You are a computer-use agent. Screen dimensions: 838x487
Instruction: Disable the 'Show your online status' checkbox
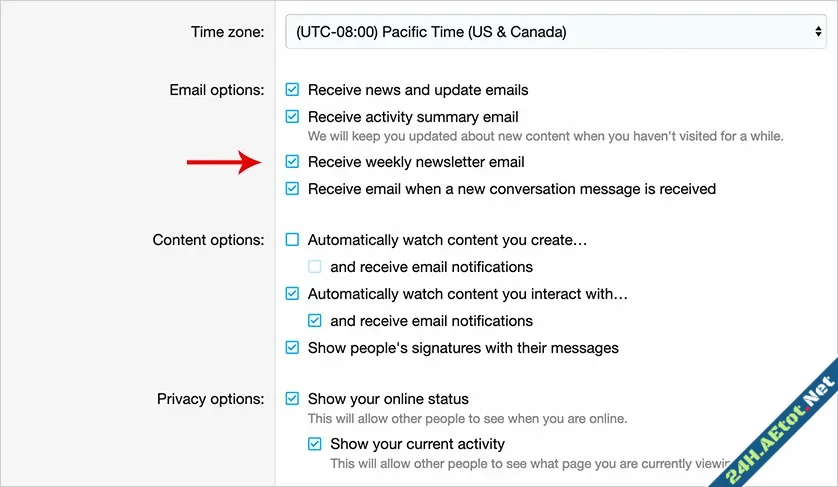coord(292,399)
